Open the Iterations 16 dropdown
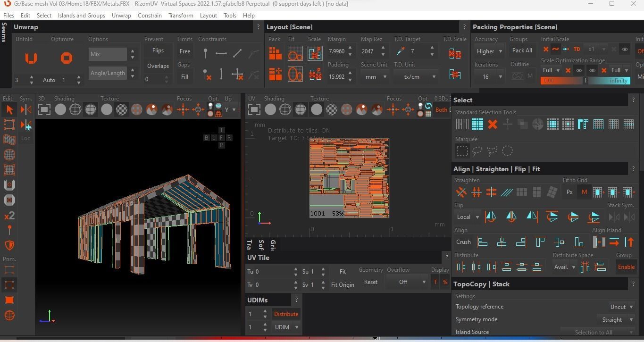 pos(489,76)
